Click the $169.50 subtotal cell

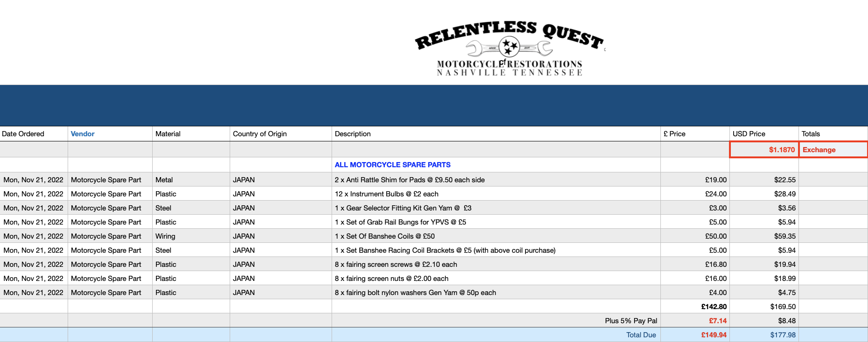[x=764, y=307]
